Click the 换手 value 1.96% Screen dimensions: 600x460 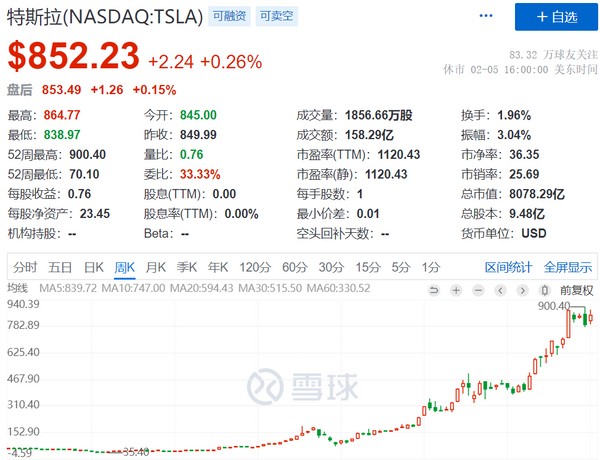514,115
